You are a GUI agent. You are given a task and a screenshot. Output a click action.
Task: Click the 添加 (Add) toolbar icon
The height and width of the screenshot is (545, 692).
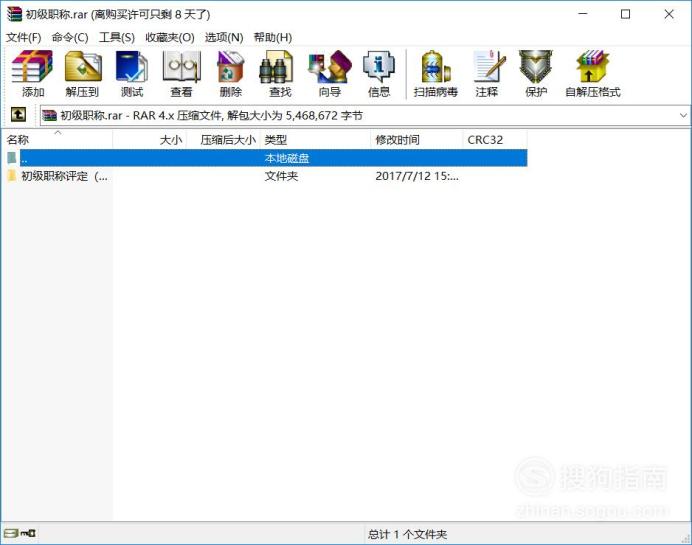pos(33,74)
